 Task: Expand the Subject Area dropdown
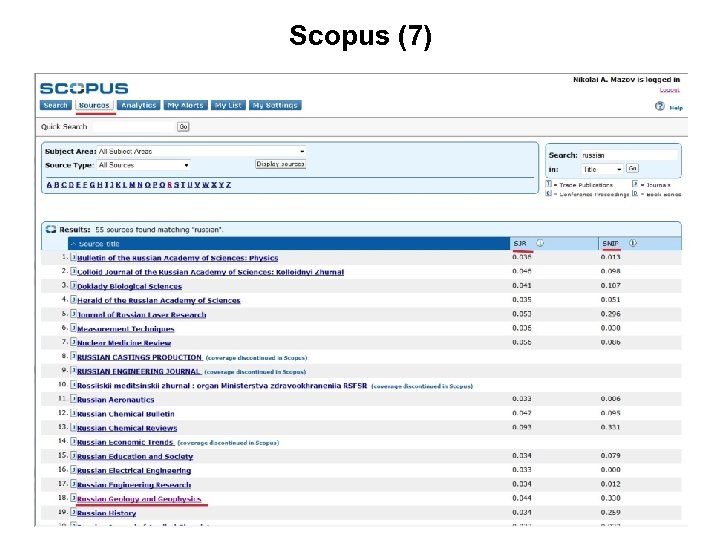pyautogui.click(x=202, y=151)
